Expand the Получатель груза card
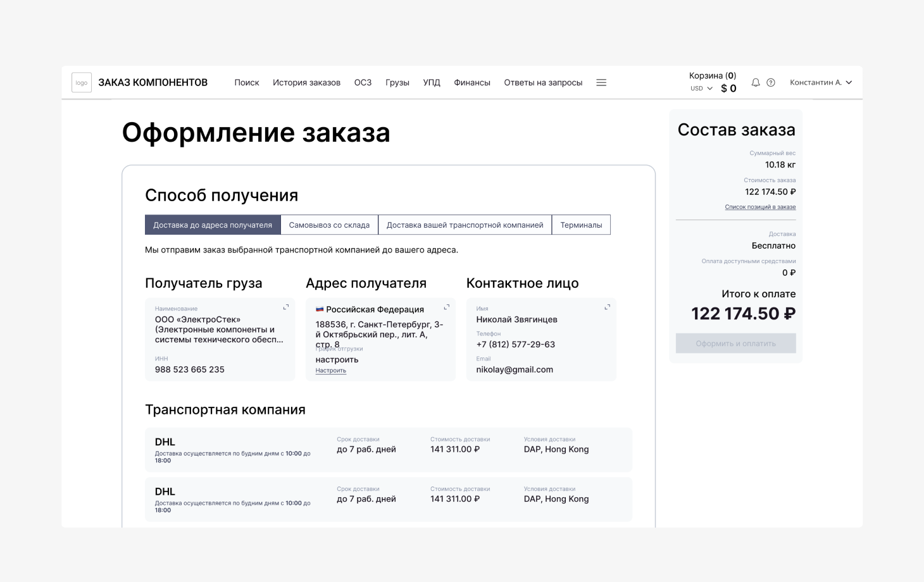The image size is (924, 582). (286, 307)
